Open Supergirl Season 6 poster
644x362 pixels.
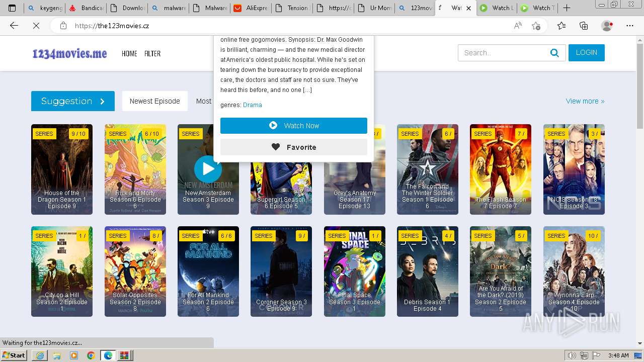click(281, 189)
